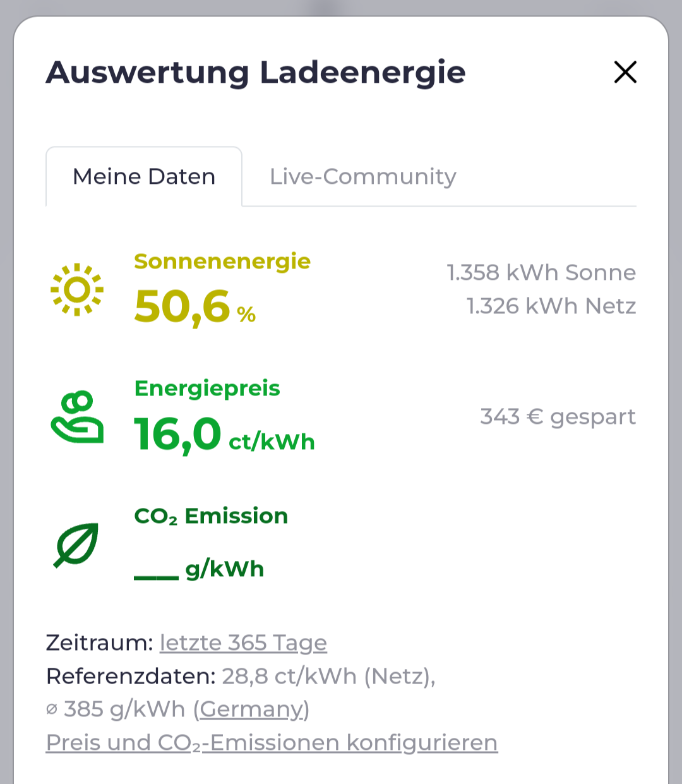Image resolution: width=682 pixels, height=784 pixels.
Task: Click the CO₂ Emission heading
Action: 211,516
